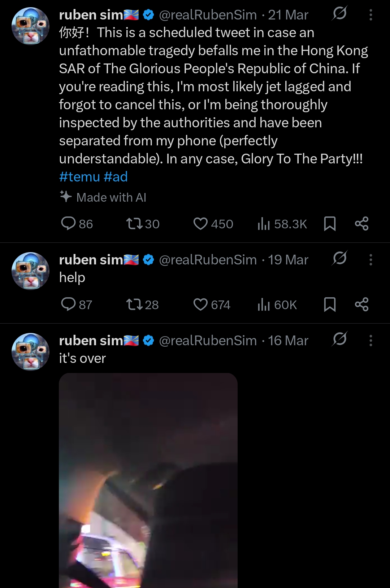Open more options menu on "help" tweet
Screen dimensions: 390x588
(x=370, y=260)
